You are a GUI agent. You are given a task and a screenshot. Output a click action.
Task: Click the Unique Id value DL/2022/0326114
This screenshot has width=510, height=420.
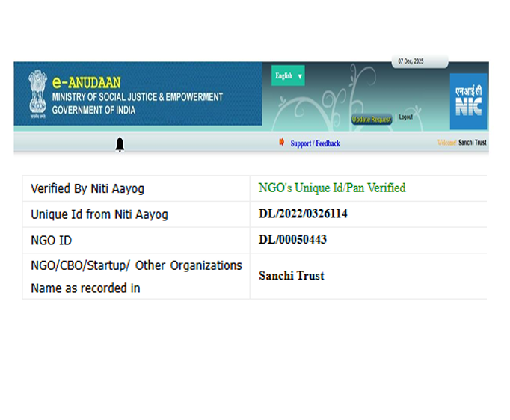click(303, 214)
